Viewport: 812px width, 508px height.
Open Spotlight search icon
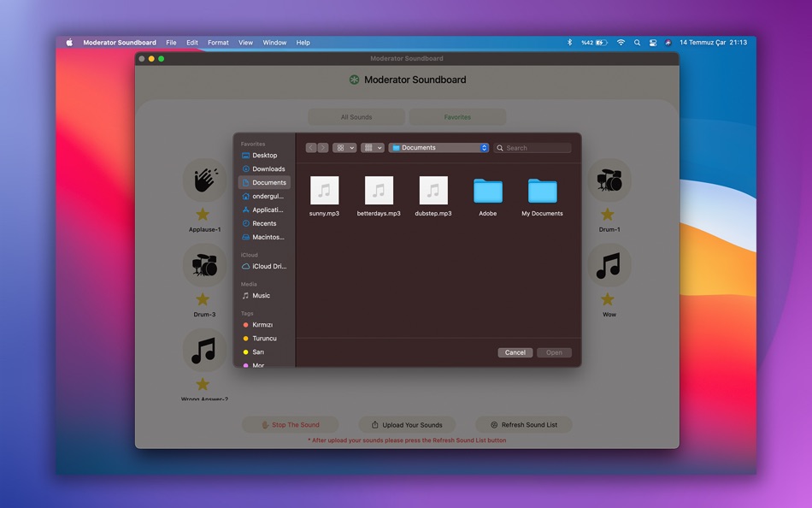click(x=637, y=43)
